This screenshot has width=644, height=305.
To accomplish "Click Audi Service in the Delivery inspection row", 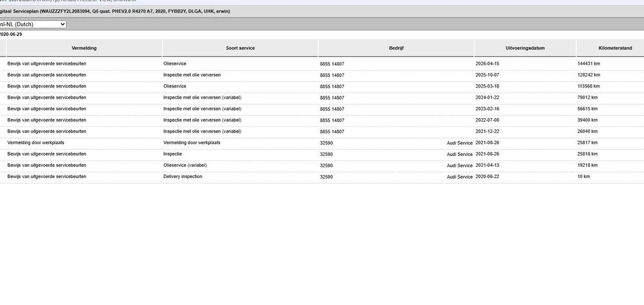I will [x=460, y=177].
